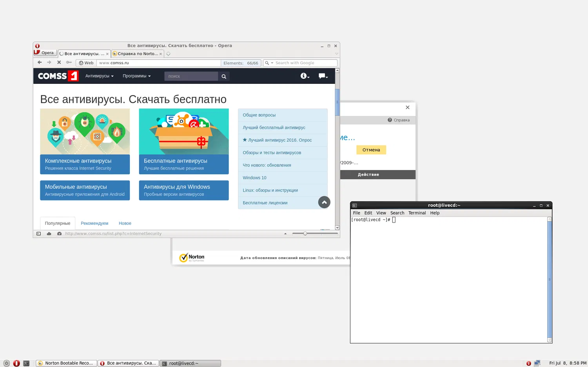The image size is (588, 367).
Task: Click the Opera Link cloud icon
Action: (x=49, y=234)
